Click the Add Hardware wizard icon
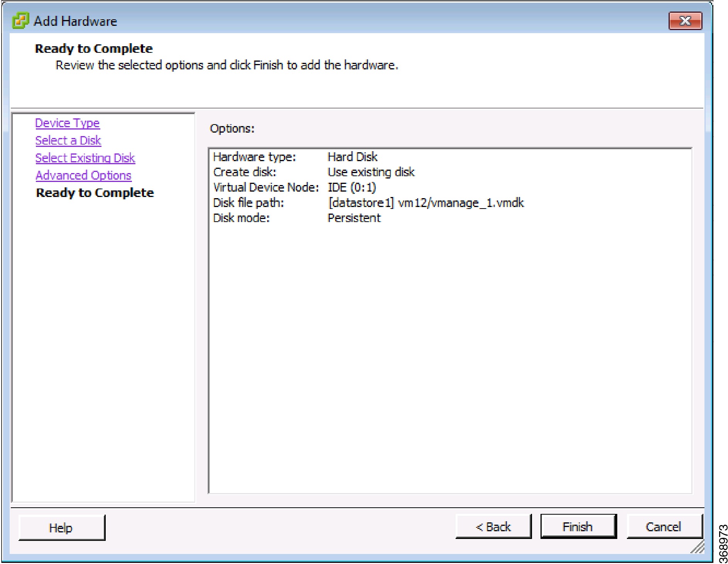Screen dimensions: 728x564 (x=20, y=21)
